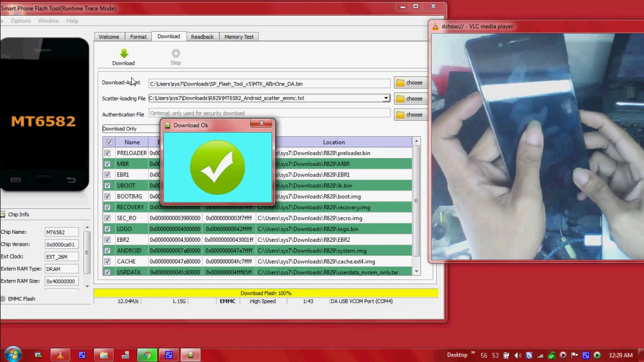This screenshot has height=362, width=644.
Task: Expand the Scatter-loading File dropdown arrow
Action: pyautogui.click(x=386, y=99)
